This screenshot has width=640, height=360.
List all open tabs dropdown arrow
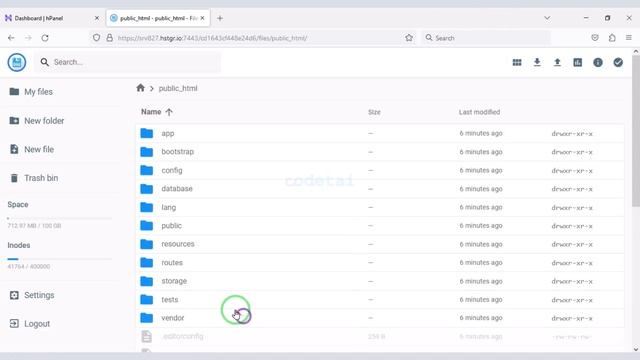click(547, 18)
